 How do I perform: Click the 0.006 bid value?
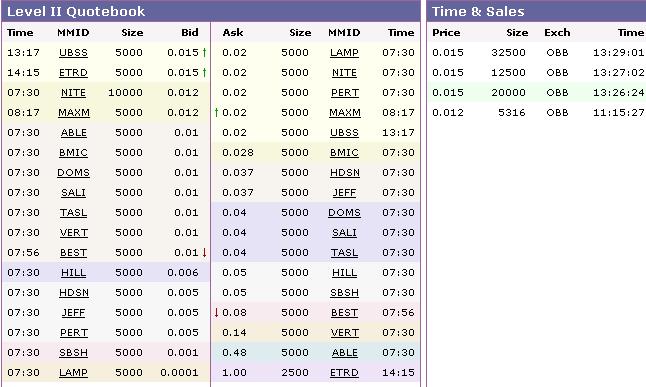pyautogui.click(x=183, y=272)
